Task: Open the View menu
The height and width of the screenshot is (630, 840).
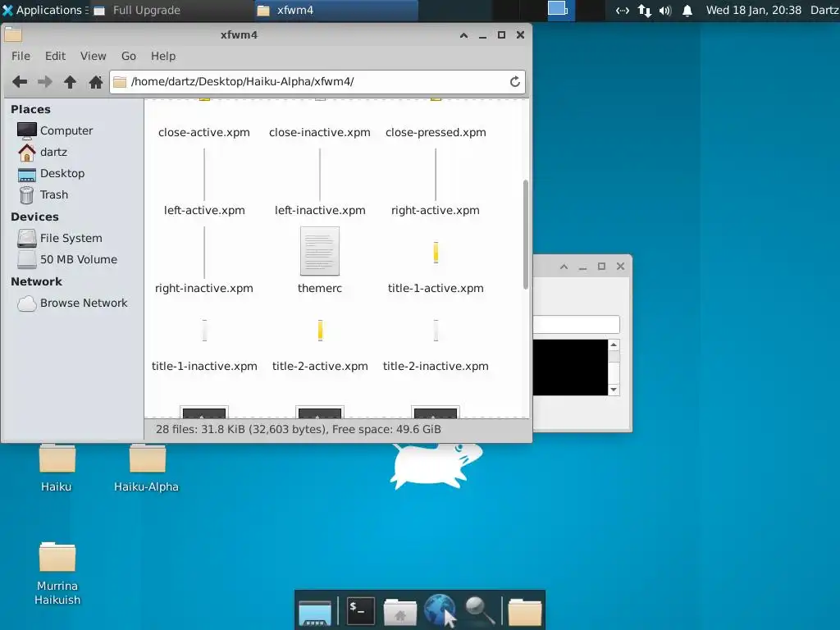Action: click(x=94, y=56)
